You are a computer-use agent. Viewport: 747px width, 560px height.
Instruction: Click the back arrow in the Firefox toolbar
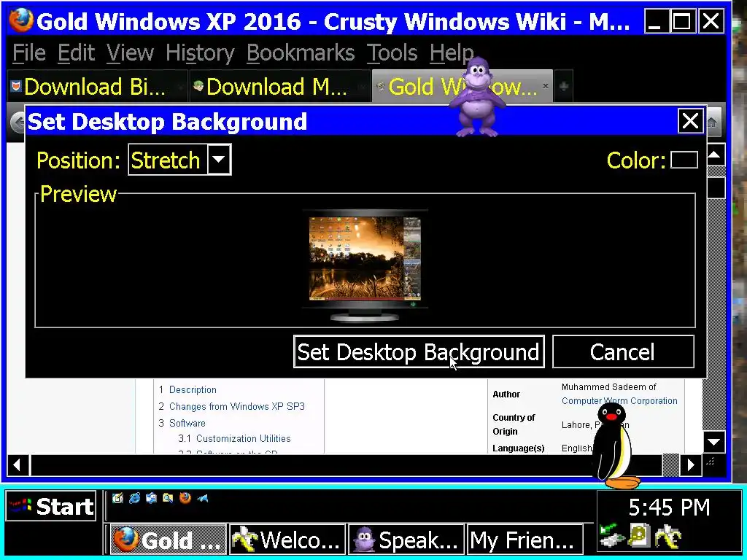[x=18, y=122]
